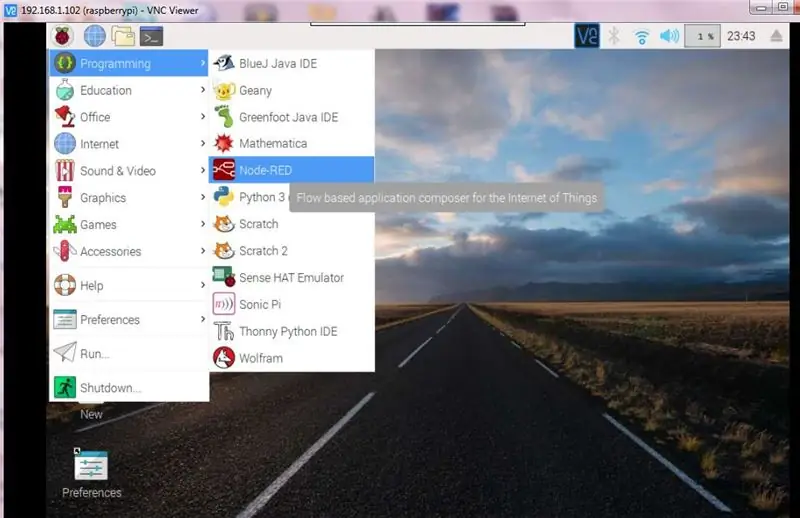Image resolution: width=800 pixels, height=518 pixels.
Task: Click the Mathematica red spiky icon
Action: pyautogui.click(x=223, y=143)
